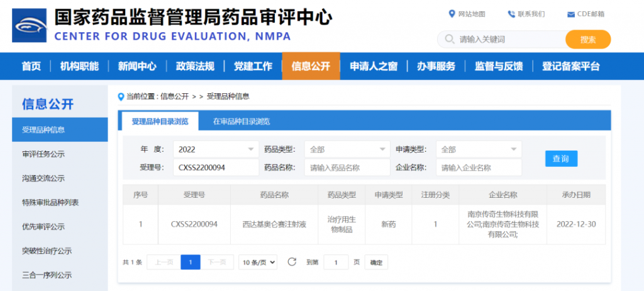644x291 pixels.
Task: Switch to the 在审品种目录浏览 tab
Action: pos(241,121)
